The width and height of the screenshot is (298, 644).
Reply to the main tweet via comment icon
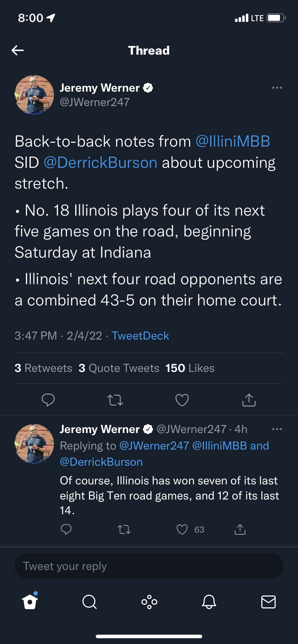pos(48,400)
